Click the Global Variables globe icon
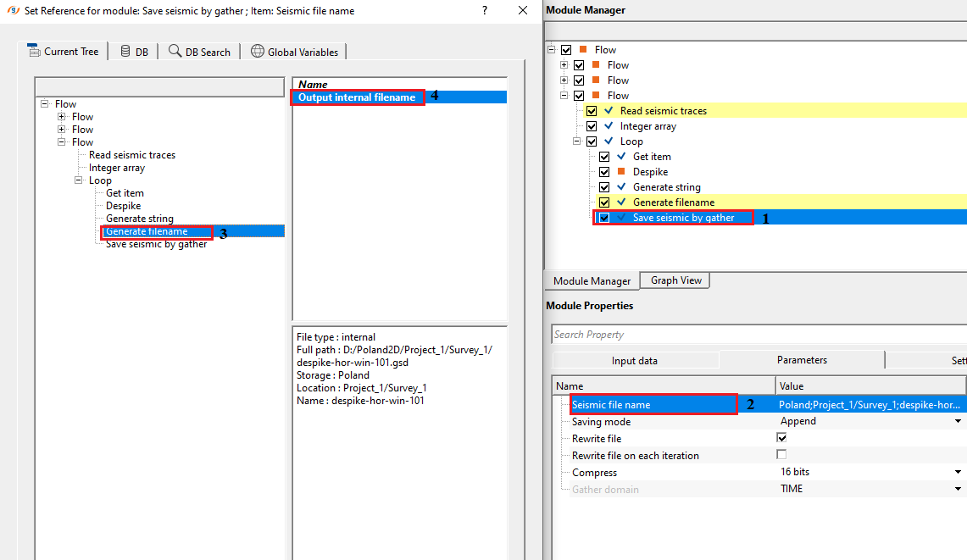The width and height of the screenshot is (967, 560). [x=258, y=51]
